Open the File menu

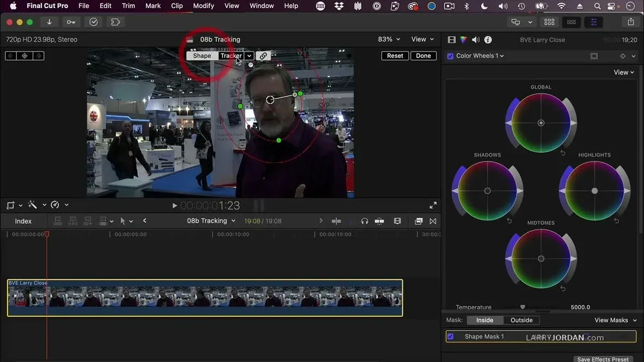coord(84,6)
